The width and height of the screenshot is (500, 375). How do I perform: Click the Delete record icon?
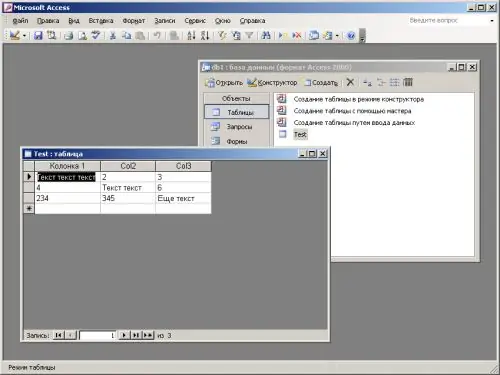296,35
